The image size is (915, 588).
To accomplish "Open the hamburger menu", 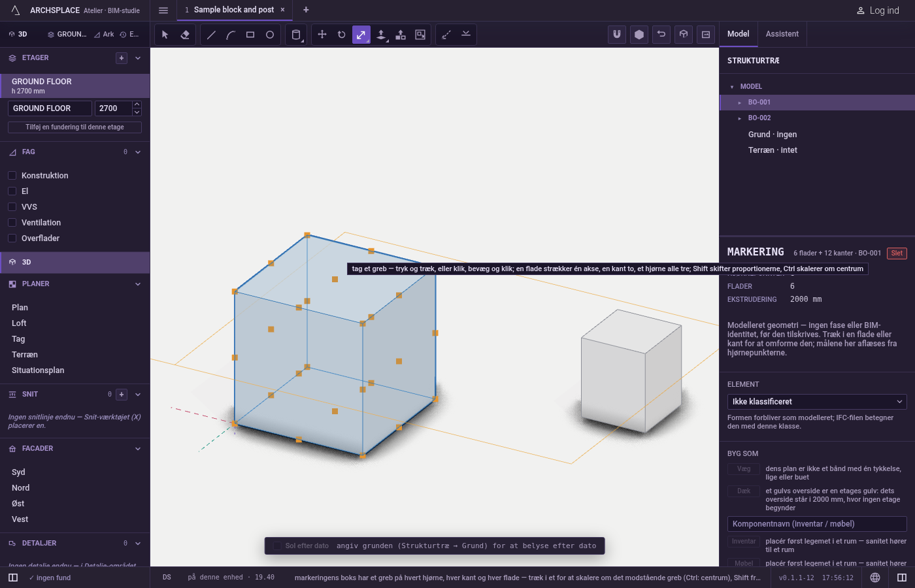I will [163, 10].
